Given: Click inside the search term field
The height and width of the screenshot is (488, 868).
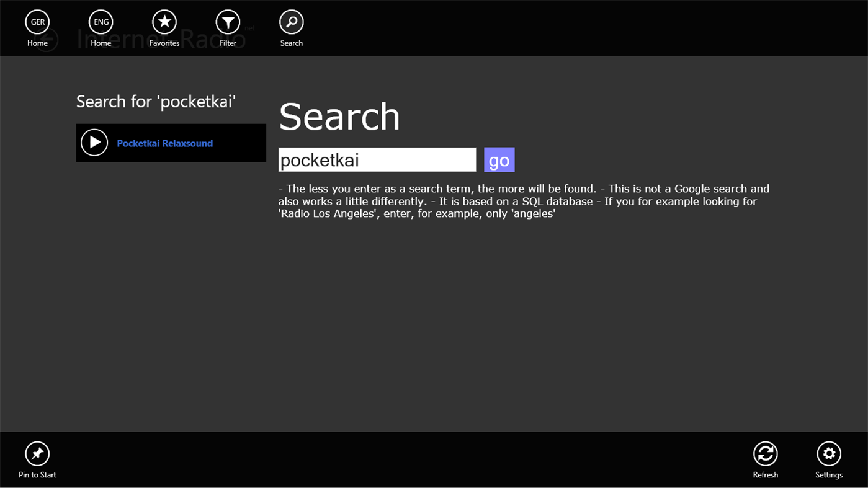Looking at the screenshot, I should coord(377,159).
